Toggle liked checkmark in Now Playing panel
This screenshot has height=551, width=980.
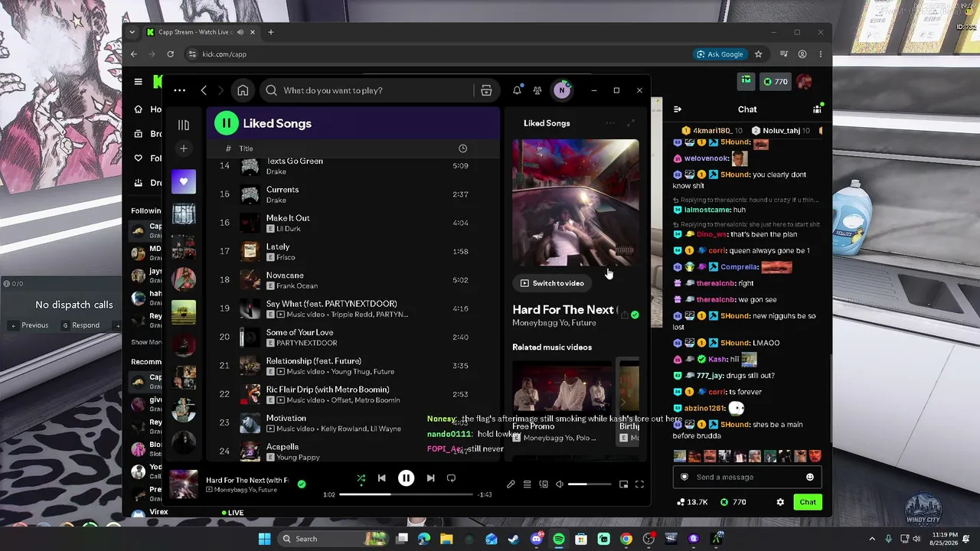635,315
